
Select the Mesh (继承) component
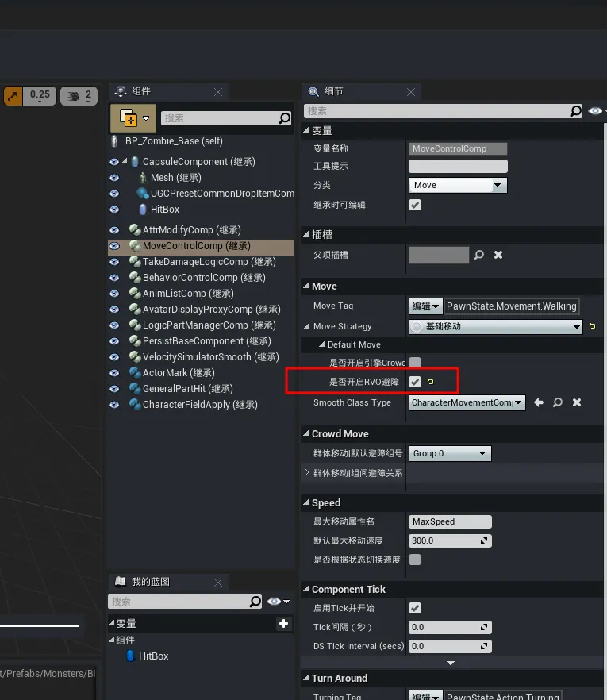[x=176, y=178]
